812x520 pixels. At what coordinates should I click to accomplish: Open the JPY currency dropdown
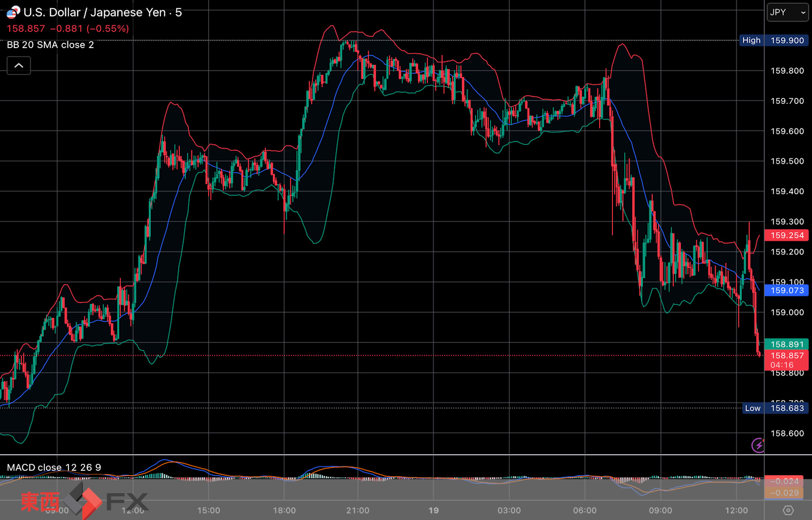[x=787, y=12]
